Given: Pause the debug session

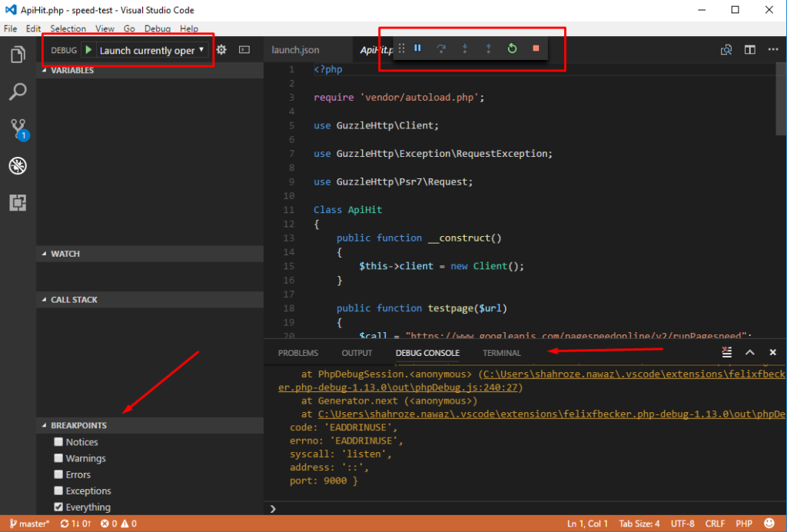Looking at the screenshot, I should pos(418,48).
